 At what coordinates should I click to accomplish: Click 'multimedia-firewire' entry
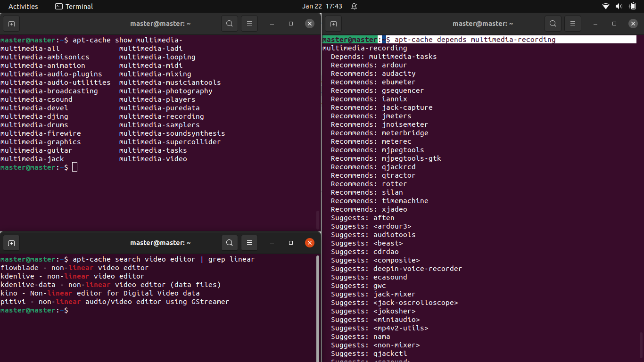(x=41, y=133)
